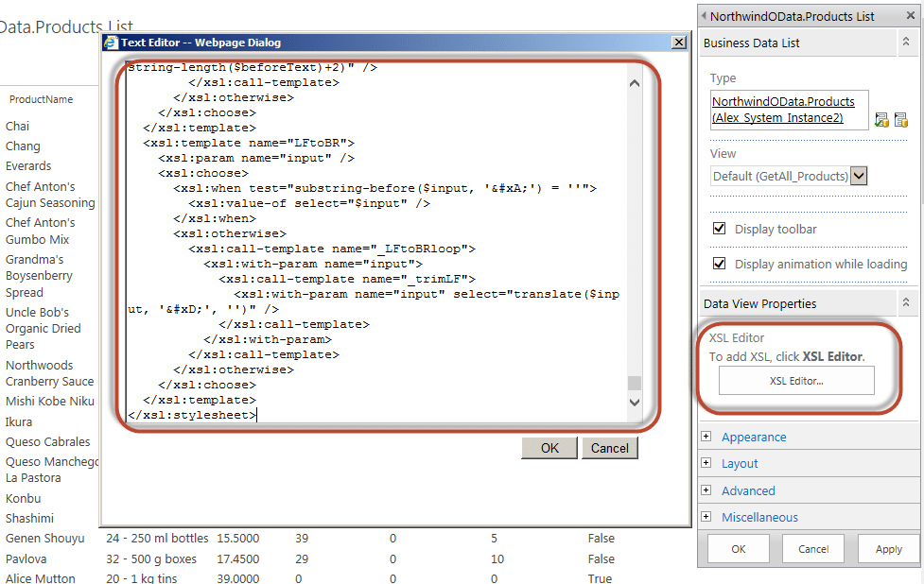Click the Queso Cabrales row
The height and width of the screenshot is (584, 924).
pyautogui.click(x=47, y=441)
